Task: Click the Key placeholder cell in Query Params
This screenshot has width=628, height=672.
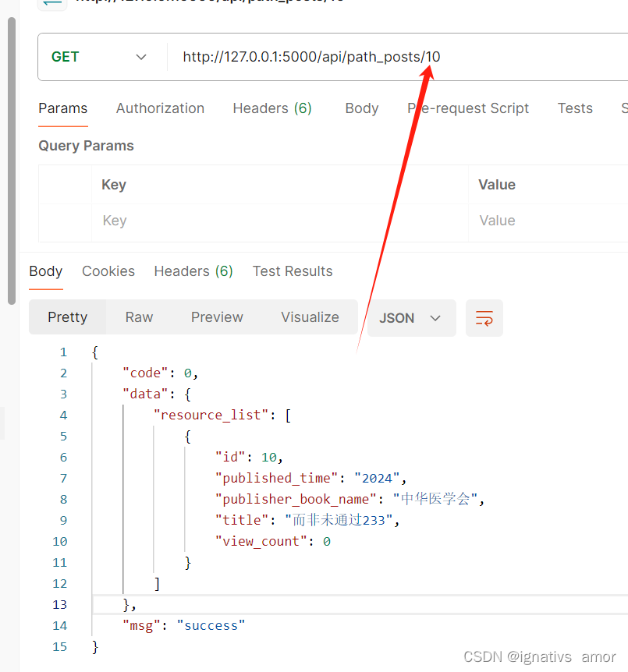Action: (x=280, y=221)
